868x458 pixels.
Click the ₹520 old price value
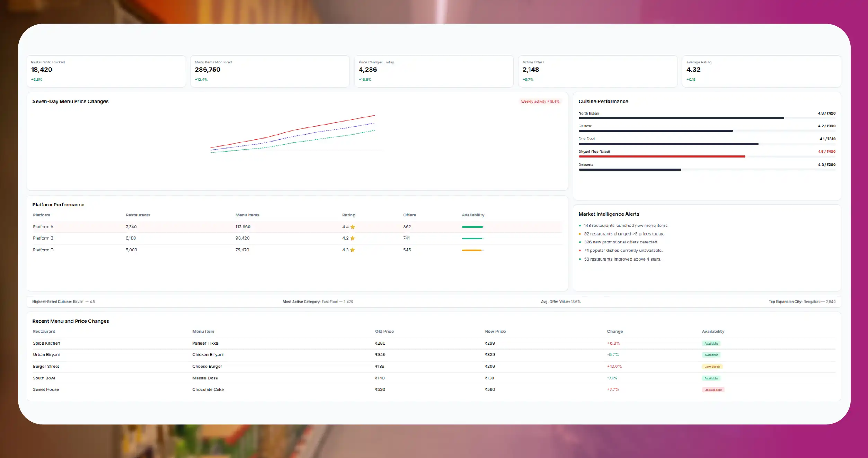[x=380, y=389]
